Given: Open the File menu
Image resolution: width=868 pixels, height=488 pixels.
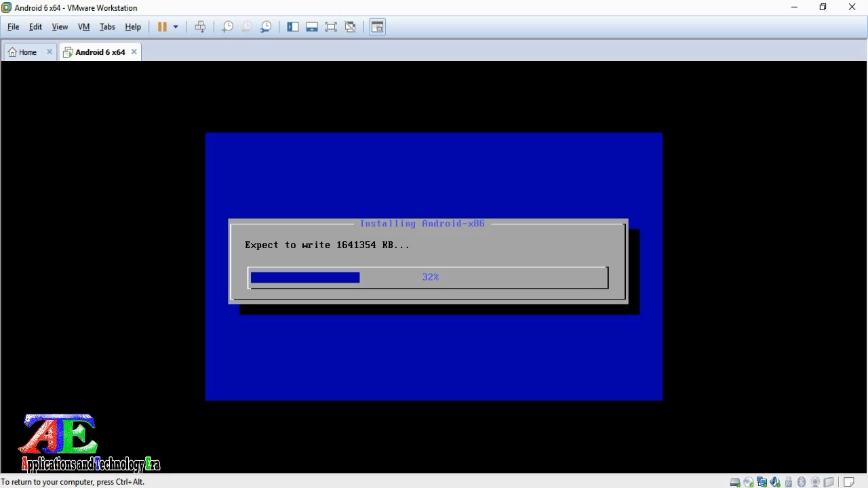Looking at the screenshot, I should tap(13, 27).
